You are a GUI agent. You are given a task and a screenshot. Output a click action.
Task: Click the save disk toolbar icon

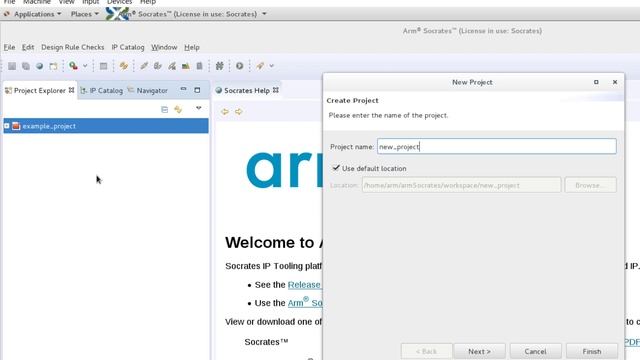point(12,66)
